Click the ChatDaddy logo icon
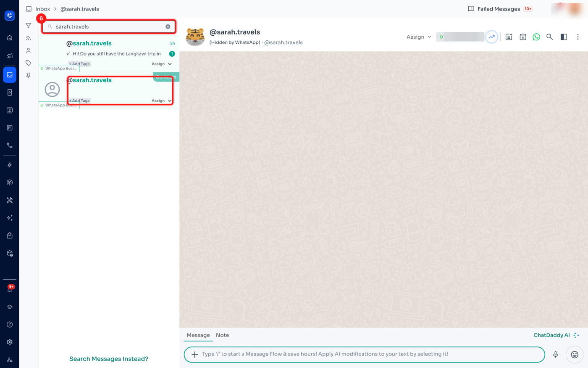The width and height of the screenshot is (588, 368). [x=10, y=16]
